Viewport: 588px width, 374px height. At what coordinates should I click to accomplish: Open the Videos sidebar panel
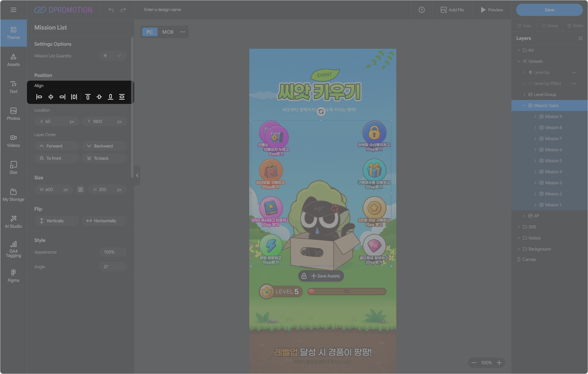point(13,141)
